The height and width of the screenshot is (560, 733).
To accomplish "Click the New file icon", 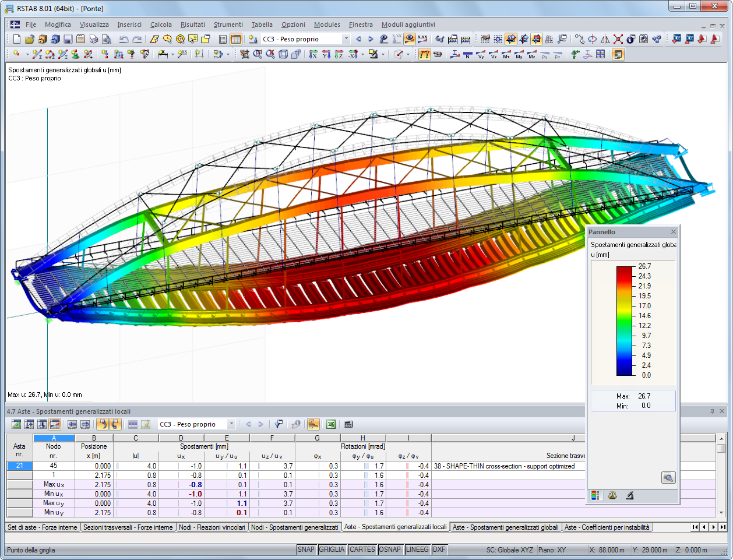I will (16, 39).
